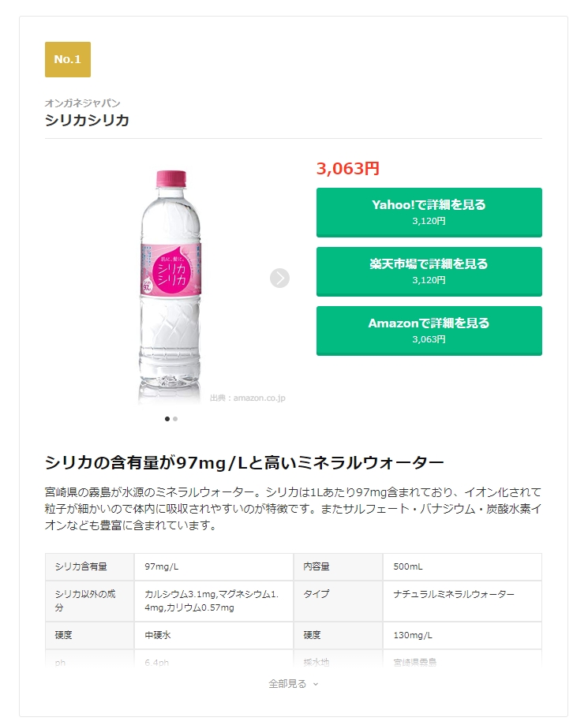The width and height of the screenshot is (588, 725).
Task: Open Amazonで詳細を見る button
Action: (x=429, y=331)
